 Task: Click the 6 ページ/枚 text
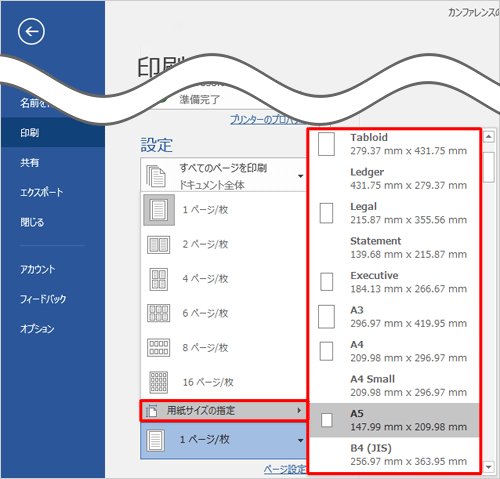205,313
